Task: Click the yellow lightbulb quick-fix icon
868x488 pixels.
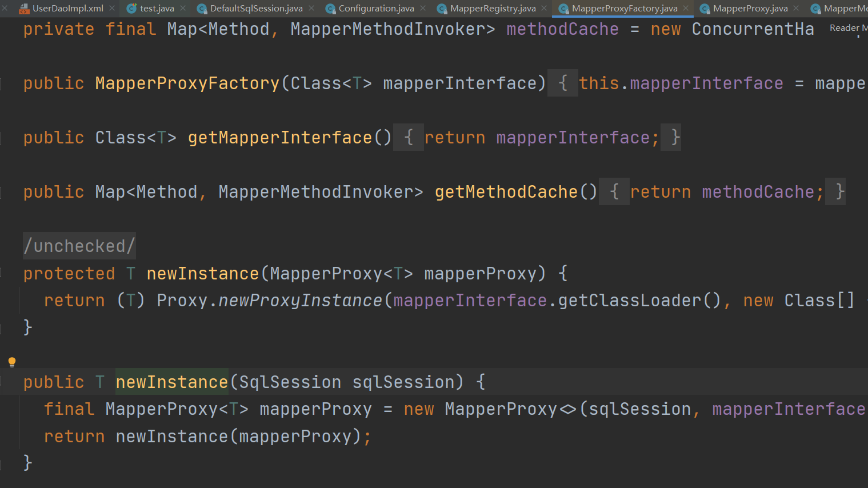Action: coord(12,362)
